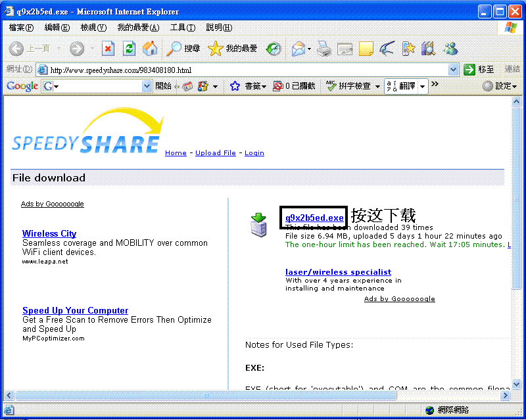Viewport: 526px width, 420px height.
Task: Click the green download file icon
Action: point(258,225)
